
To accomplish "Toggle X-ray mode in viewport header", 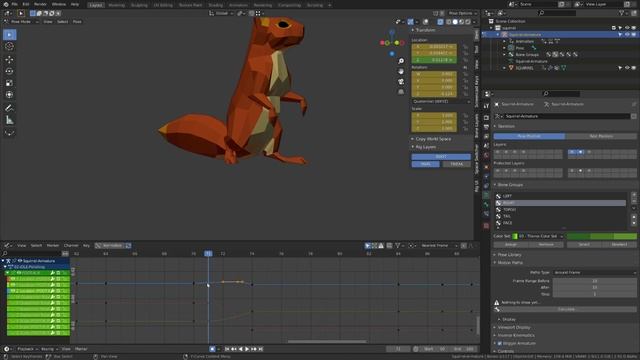I will click(440, 22).
